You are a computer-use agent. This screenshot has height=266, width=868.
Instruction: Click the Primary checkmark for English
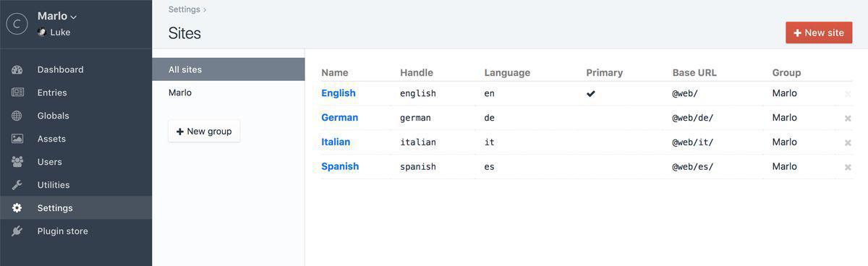[591, 93]
